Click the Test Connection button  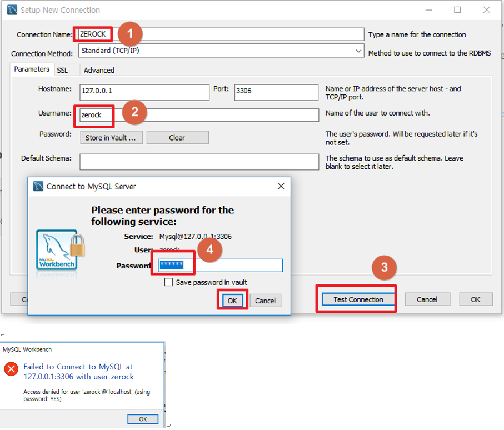358,299
